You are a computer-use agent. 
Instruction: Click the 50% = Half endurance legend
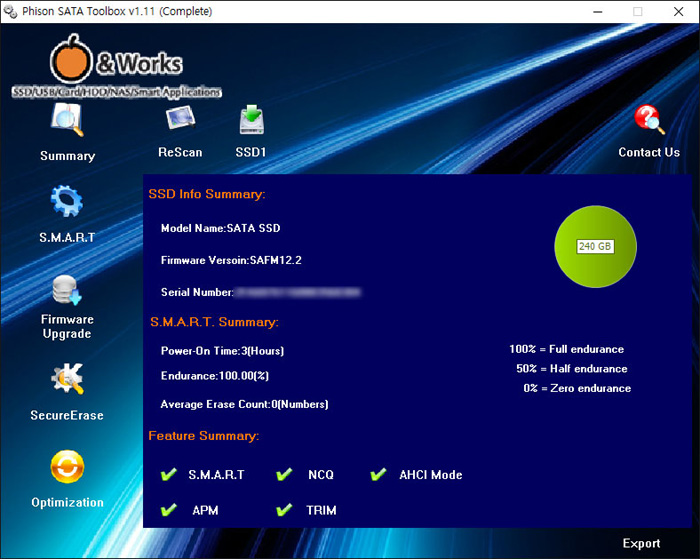[x=572, y=369]
